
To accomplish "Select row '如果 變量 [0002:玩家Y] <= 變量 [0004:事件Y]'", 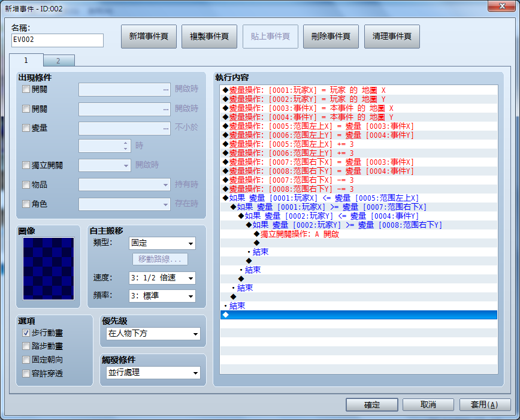I will pyautogui.click(x=359, y=216).
